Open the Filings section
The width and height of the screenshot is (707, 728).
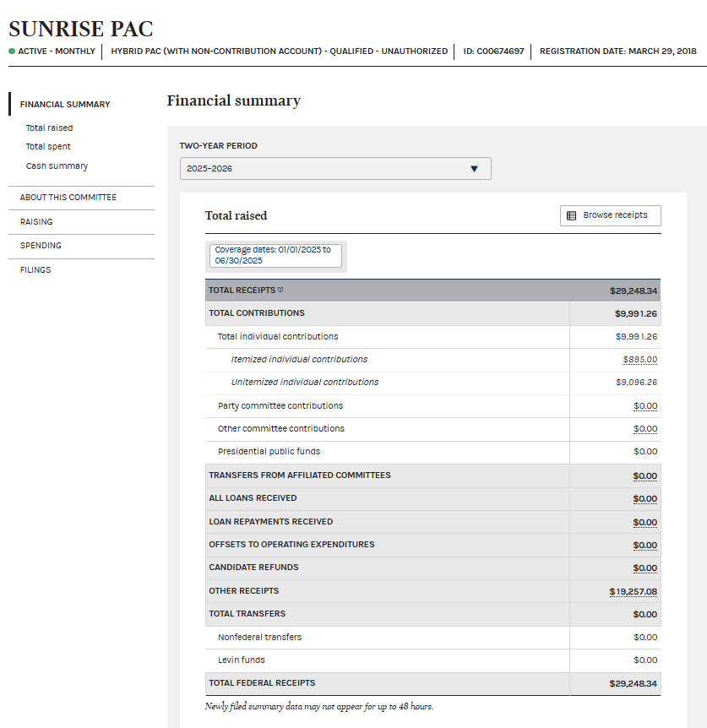tap(35, 269)
